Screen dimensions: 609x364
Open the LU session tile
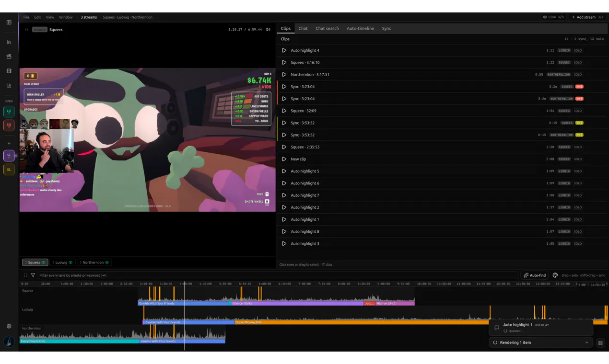click(x=9, y=112)
